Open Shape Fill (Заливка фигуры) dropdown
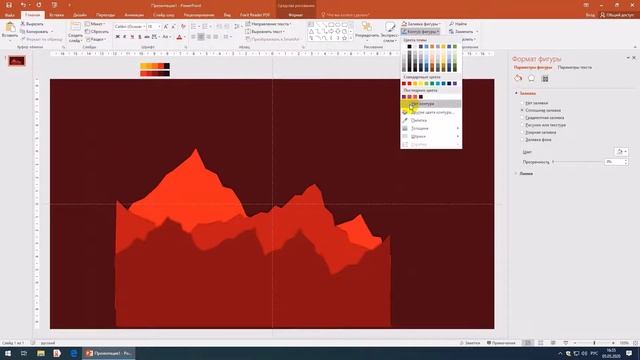Screen dimensions: 640x360 point(420,24)
